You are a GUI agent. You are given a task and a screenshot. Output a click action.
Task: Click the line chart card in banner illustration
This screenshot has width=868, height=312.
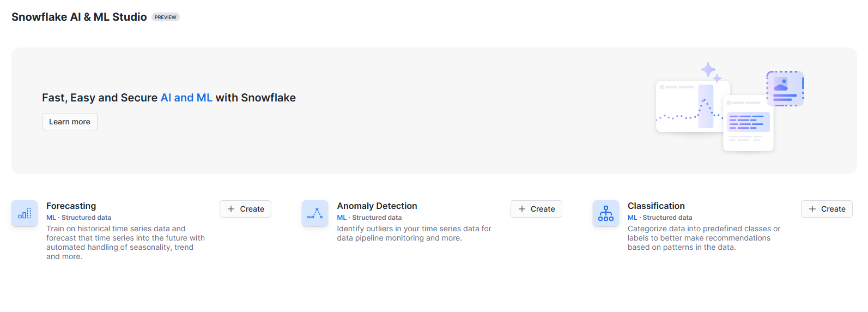coord(693,106)
